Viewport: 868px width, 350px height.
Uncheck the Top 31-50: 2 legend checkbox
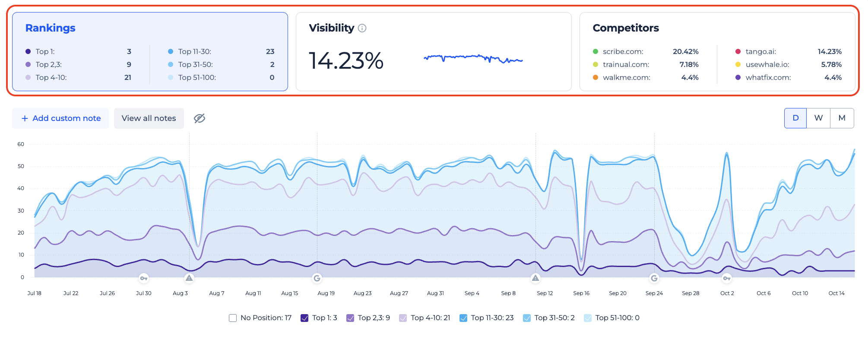click(527, 318)
